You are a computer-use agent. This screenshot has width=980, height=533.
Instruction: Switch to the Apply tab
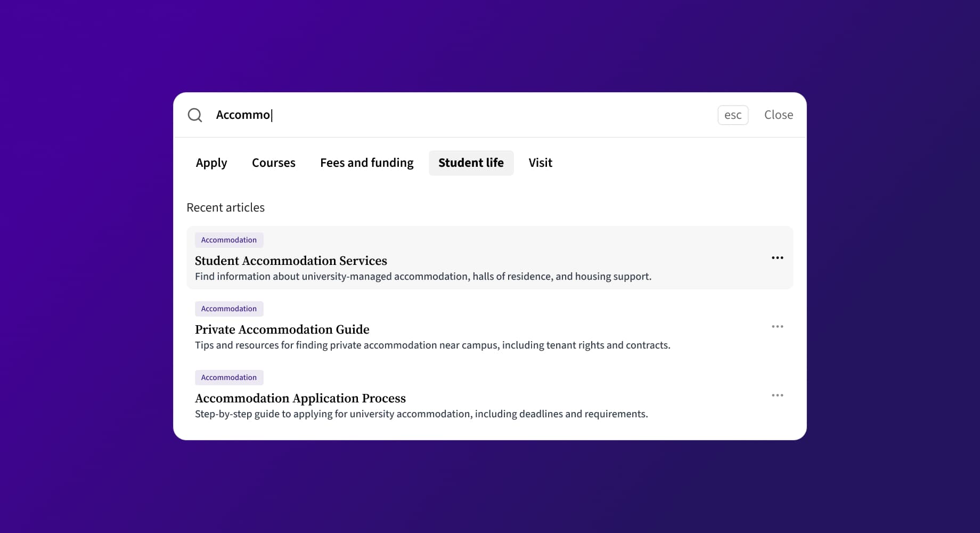(211, 163)
